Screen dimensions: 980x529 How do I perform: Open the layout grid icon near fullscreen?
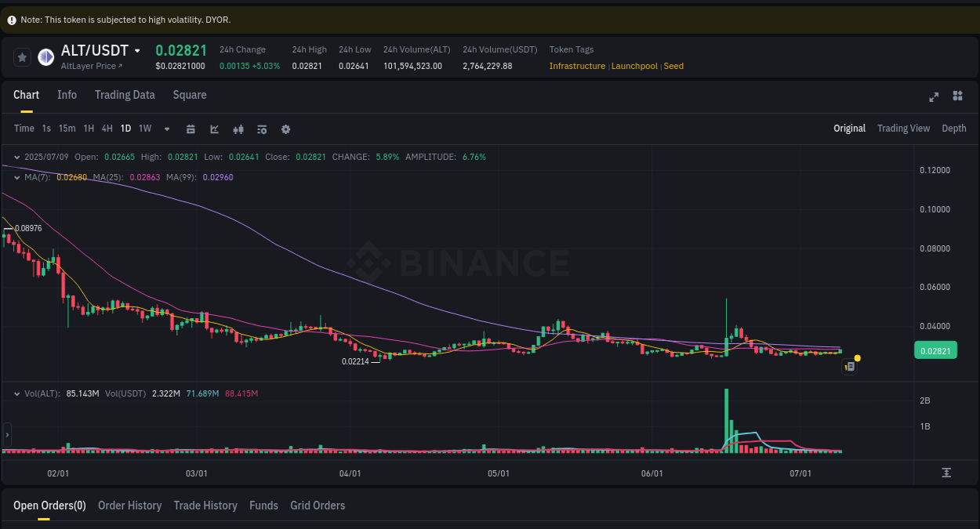(957, 96)
